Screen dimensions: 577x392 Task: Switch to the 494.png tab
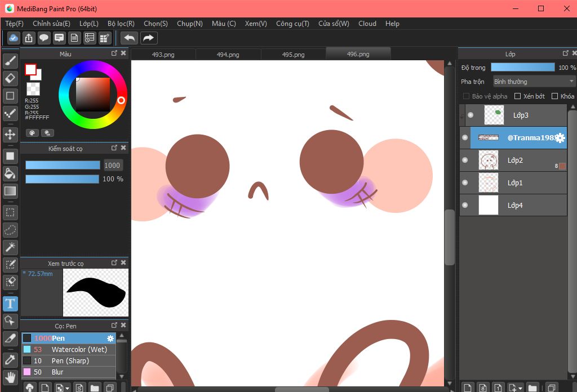pos(228,55)
